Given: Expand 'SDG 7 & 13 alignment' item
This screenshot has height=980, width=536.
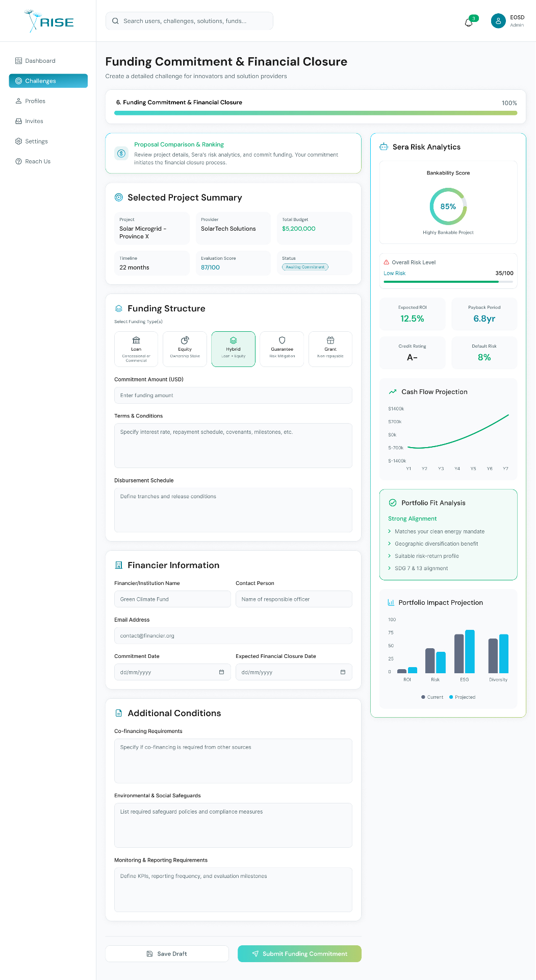Looking at the screenshot, I should click(x=418, y=568).
